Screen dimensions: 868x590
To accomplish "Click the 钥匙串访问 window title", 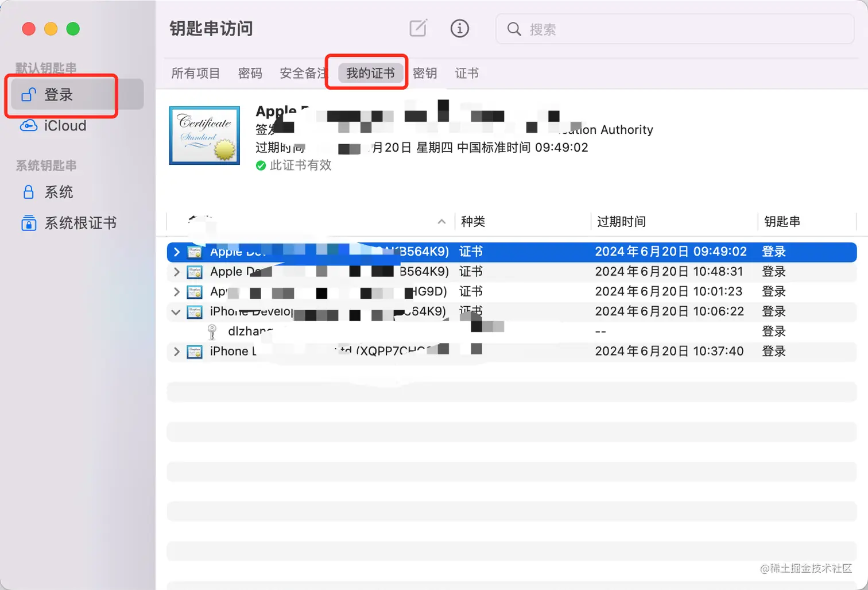I will (211, 28).
